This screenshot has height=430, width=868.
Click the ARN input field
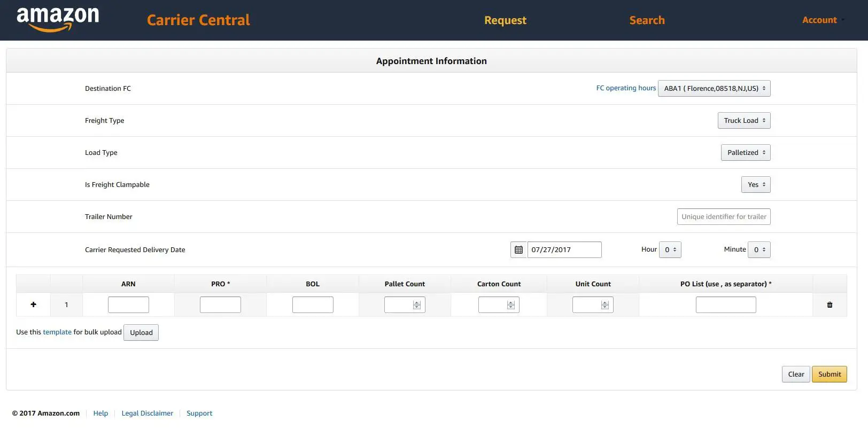[128, 304]
